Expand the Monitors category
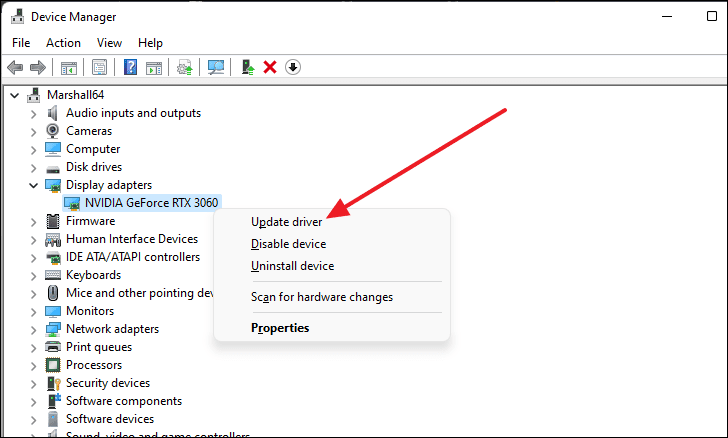The image size is (728, 438). [x=33, y=312]
